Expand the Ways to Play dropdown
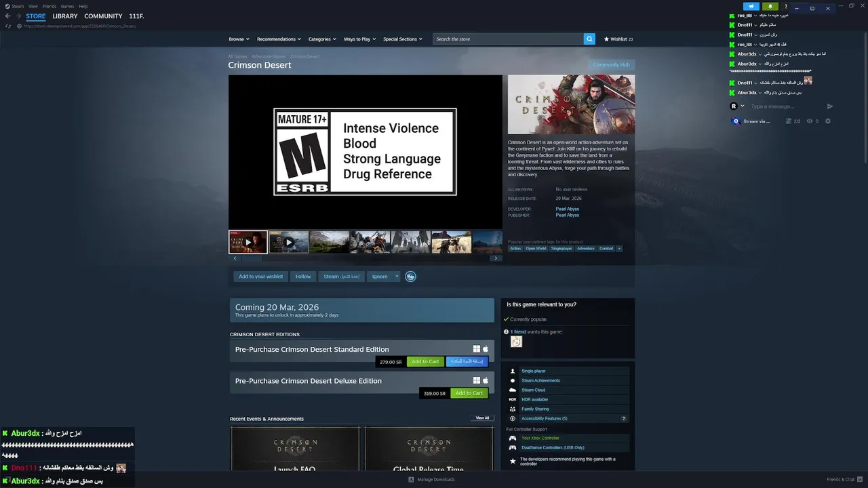Screen dimensions: 868x488 click(x=359, y=39)
